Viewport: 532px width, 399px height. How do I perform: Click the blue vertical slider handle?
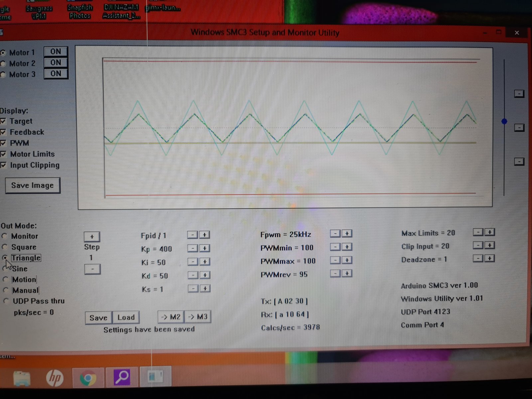pyautogui.click(x=504, y=121)
